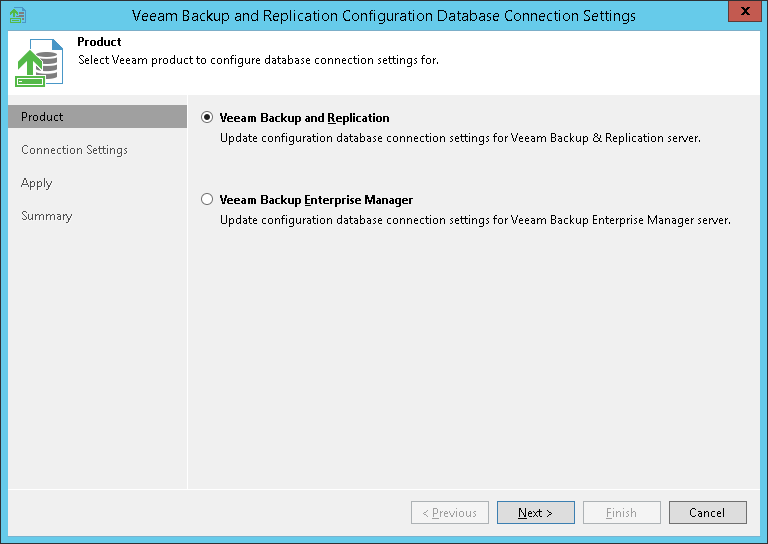The height and width of the screenshot is (544, 768).
Task: Click the 'Select Veeam product' instruction text
Action: tap(258, 60)
